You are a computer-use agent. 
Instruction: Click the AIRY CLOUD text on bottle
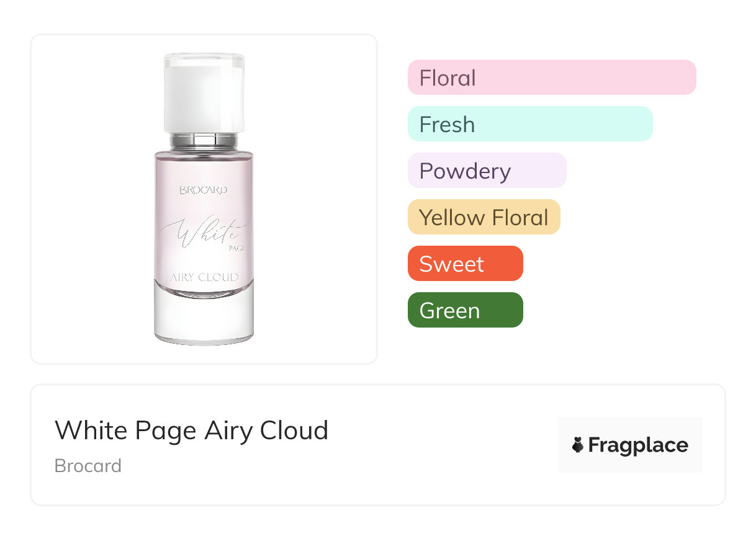pyautogui.click(x=204, y=277)
